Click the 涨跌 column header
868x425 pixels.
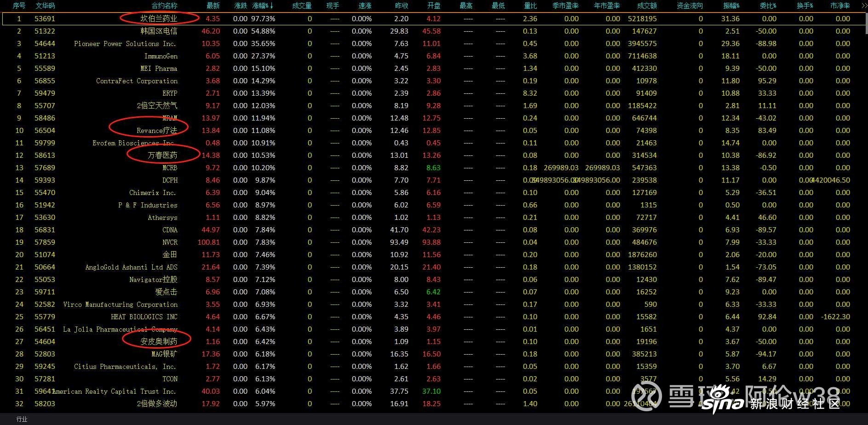(241, 6)
